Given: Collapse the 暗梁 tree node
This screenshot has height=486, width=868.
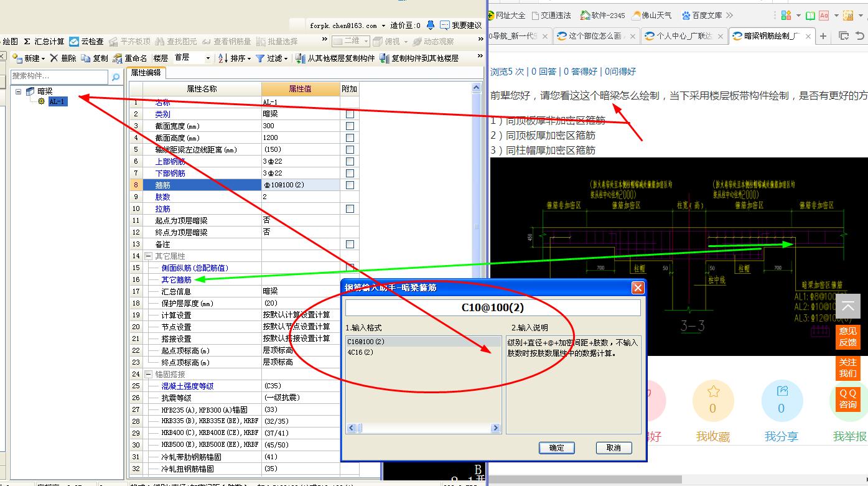Looking at the screenshot, I should (x=19, y=91).
